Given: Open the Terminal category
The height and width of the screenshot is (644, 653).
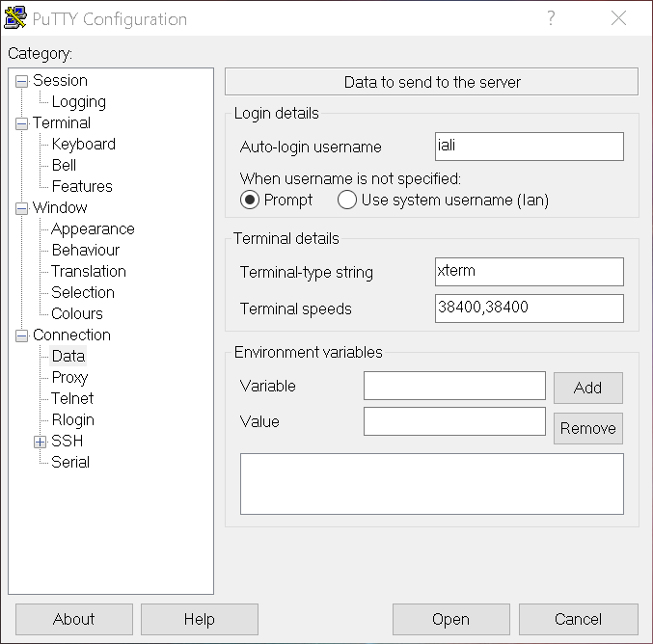Looking at the screenshot, I should pos(61,122).
